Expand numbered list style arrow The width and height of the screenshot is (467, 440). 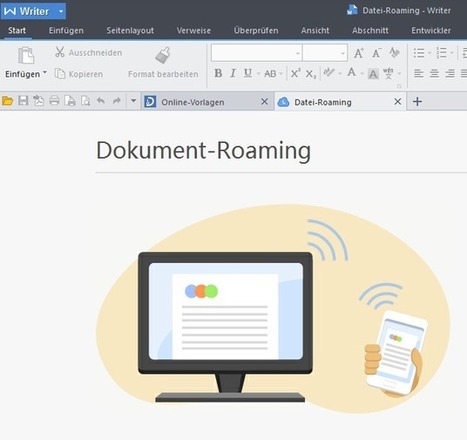pos(452,53)
